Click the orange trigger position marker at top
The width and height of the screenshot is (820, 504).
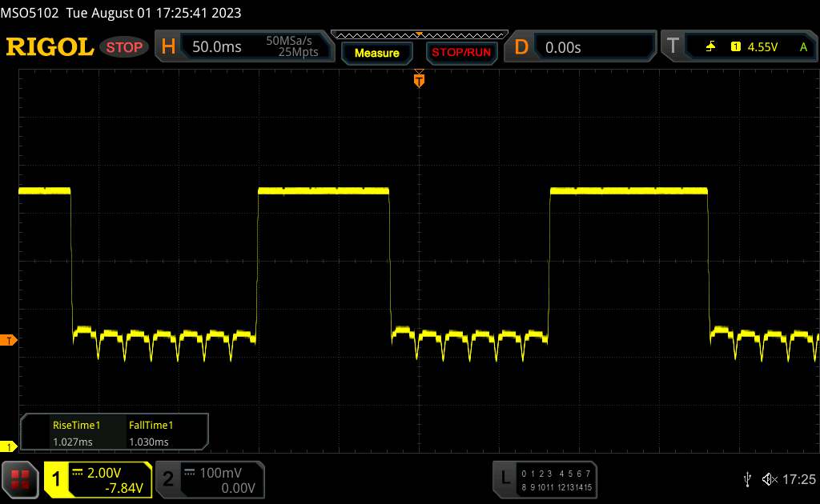(418, 79)
